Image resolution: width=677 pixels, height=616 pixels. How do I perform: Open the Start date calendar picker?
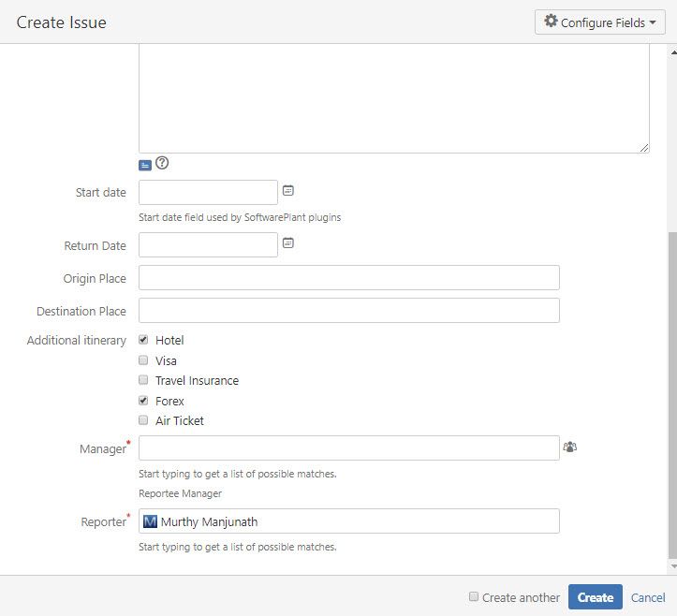click(288, 191)
